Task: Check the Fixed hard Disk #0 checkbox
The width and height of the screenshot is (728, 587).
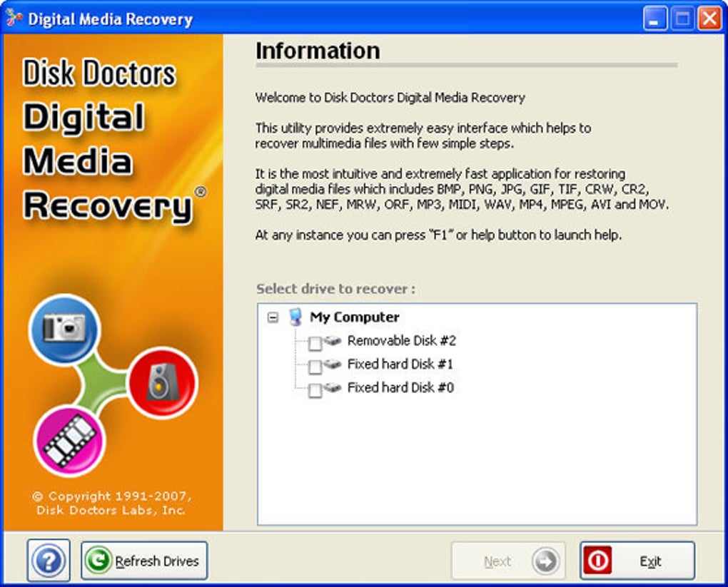Action: [x=315, y=391]
